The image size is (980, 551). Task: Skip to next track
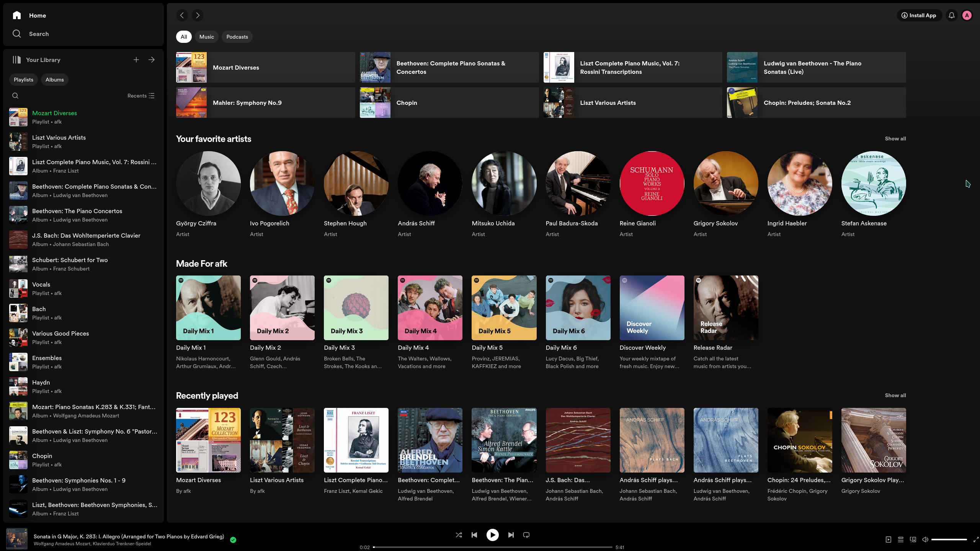click(511, 535)
